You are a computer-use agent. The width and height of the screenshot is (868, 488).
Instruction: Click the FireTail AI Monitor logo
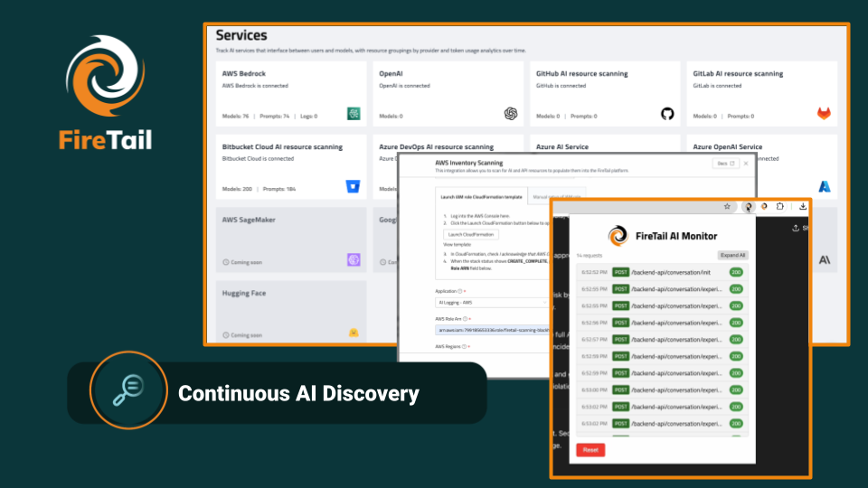618,236
